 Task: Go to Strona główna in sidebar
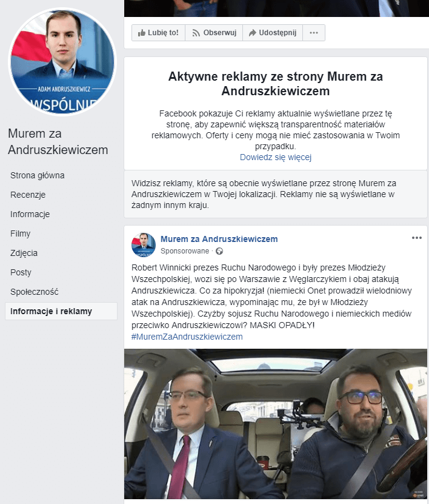(37, 175)
